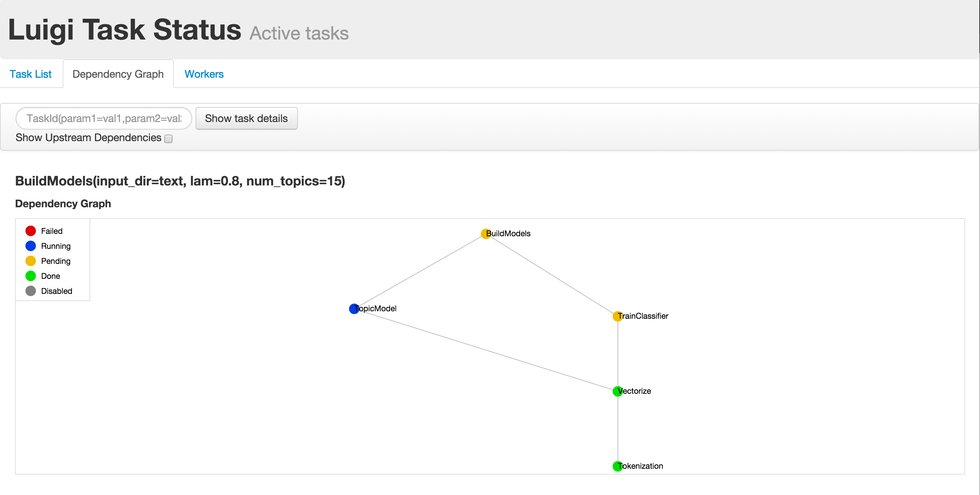Switch to the Task List tab

pos(30,74)
